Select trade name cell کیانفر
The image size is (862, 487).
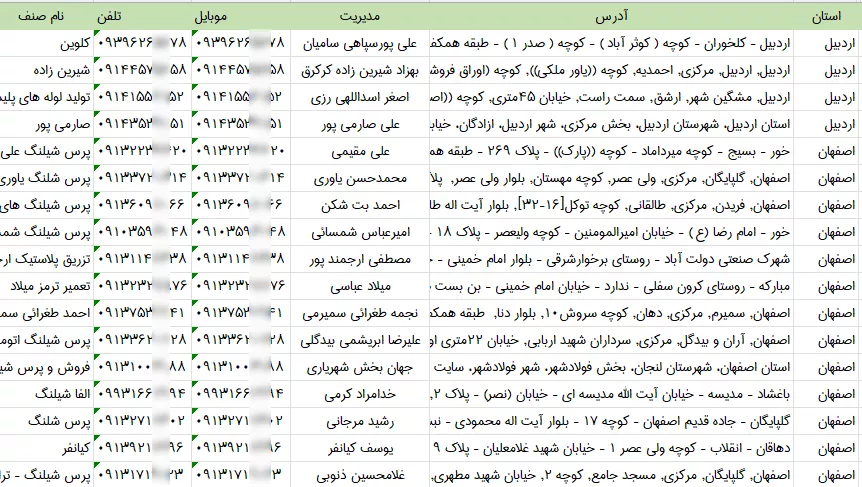point(47,449)
